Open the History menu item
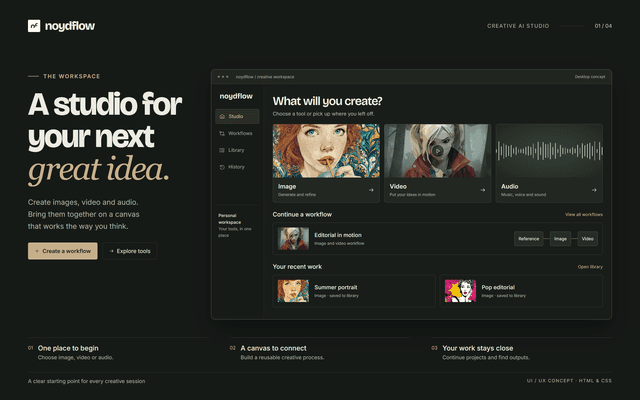Viewport: 640px width, 400px height. coord(237,167)
